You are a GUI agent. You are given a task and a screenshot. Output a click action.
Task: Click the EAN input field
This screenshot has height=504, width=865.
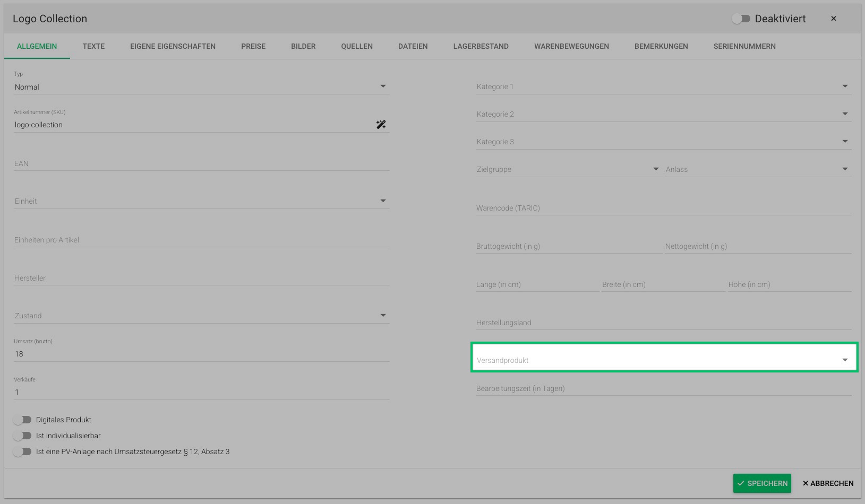(202, 163)
